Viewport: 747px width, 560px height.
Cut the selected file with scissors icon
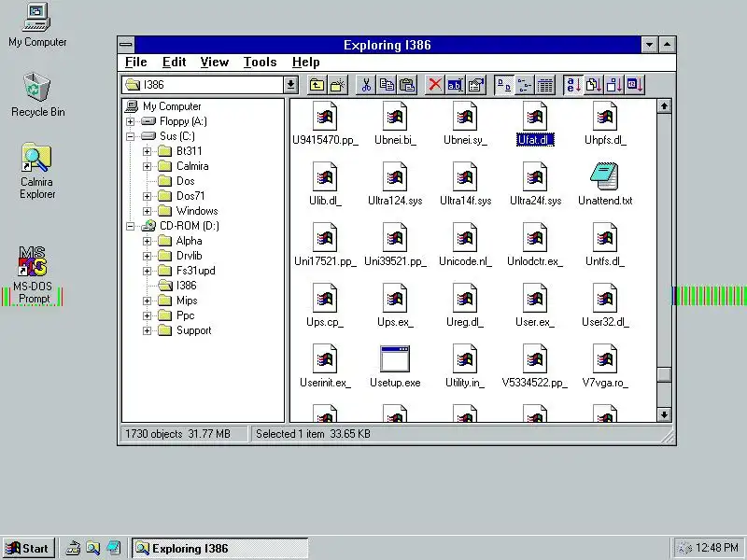(x=366, y=85)
